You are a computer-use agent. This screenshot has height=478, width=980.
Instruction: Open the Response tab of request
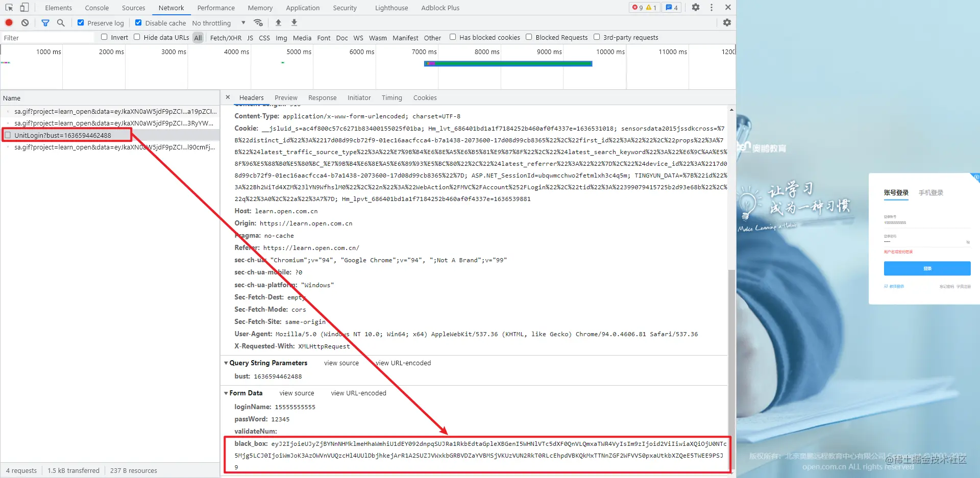pos(323,97)
